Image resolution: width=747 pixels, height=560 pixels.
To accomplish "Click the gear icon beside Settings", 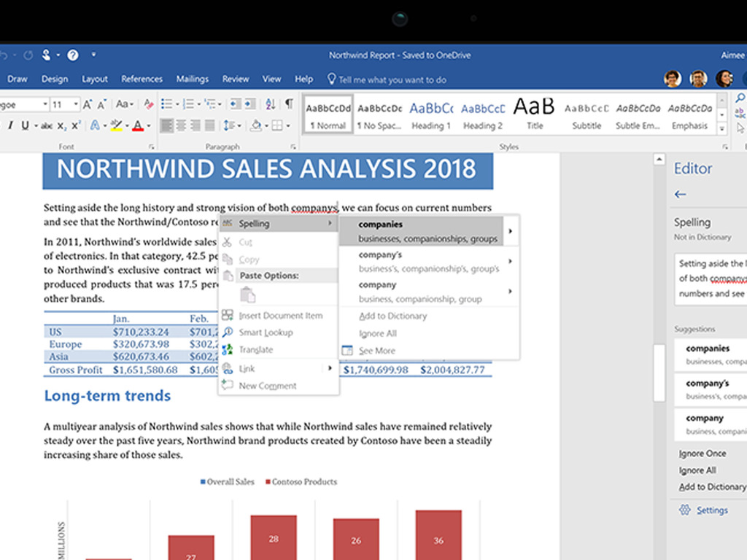I will coord(684,510).
